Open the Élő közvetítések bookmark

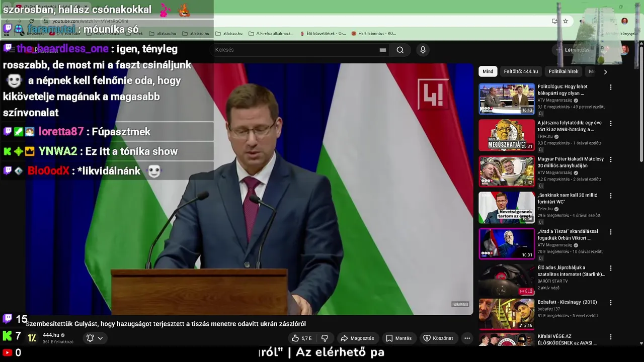point(323,34)
